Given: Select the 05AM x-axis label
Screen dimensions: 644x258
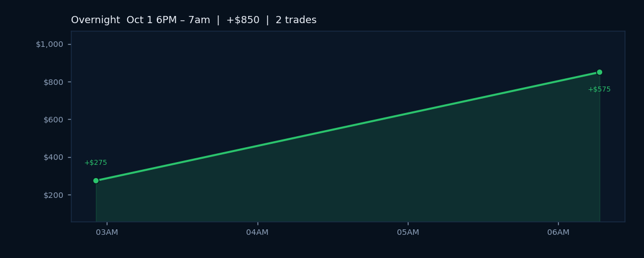Looking at the screenshot, I should pyautogui.click(x=408, y=233).
